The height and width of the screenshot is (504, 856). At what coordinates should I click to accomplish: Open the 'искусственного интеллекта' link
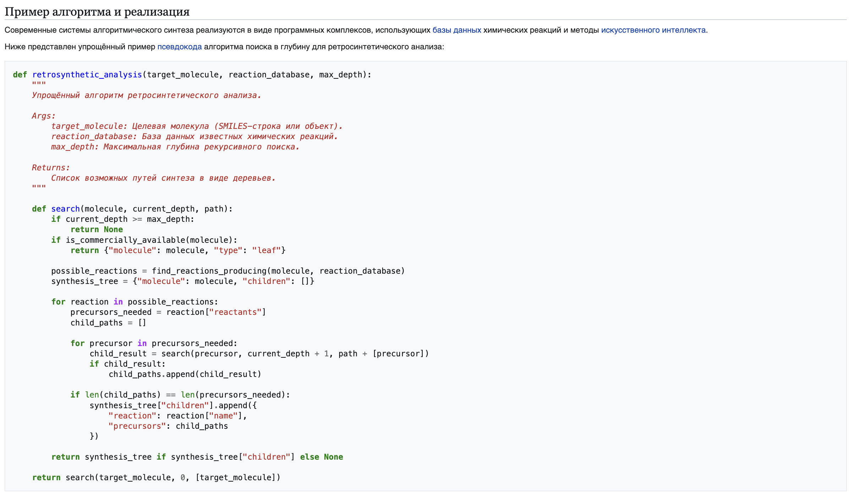click(x=653, y=30)
